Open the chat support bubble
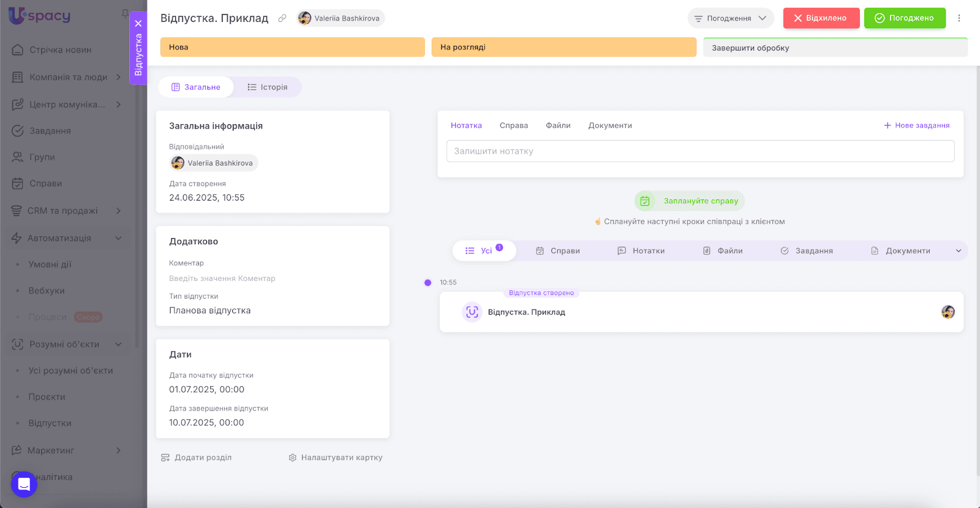This screenshot has width=980, height=508. click(x=24, y=485)
